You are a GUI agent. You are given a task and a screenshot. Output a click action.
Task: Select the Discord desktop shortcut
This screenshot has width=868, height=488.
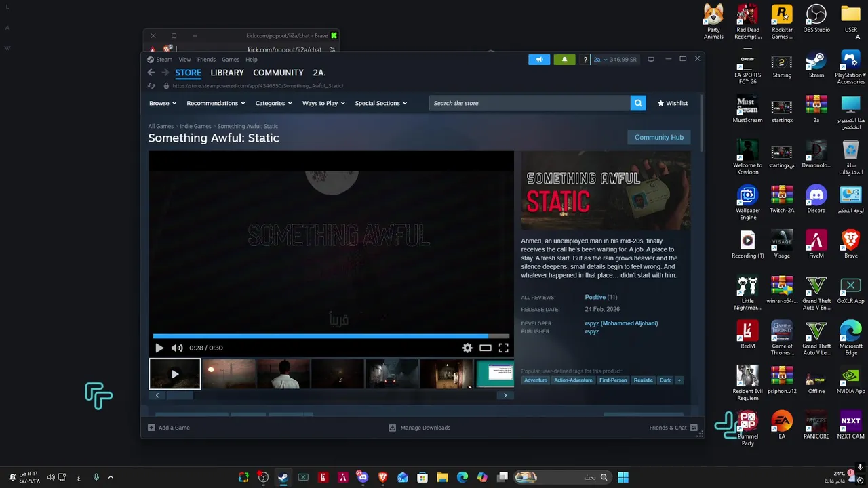point(816,200)
